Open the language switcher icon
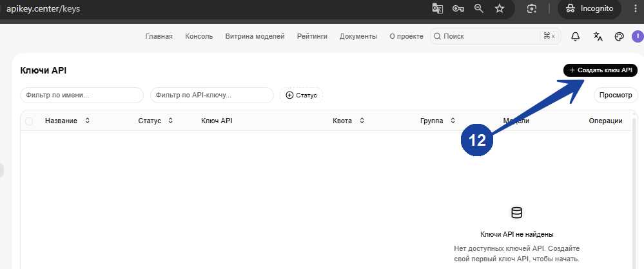Screen dimensions: 644x269 tap(598, 37)
